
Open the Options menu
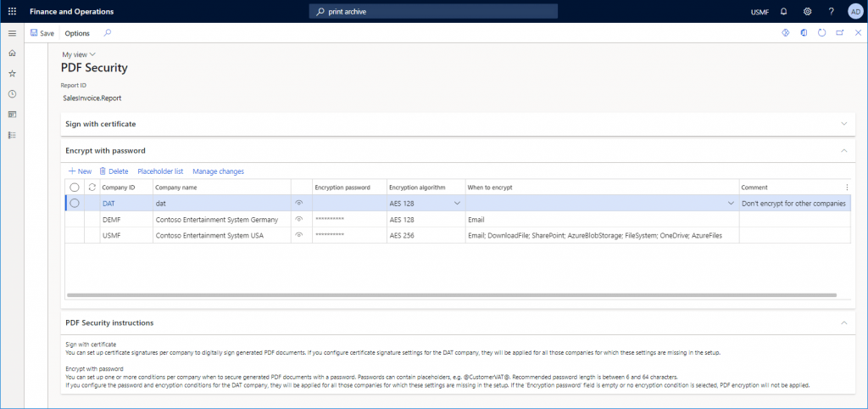click(x=77, y=33)
